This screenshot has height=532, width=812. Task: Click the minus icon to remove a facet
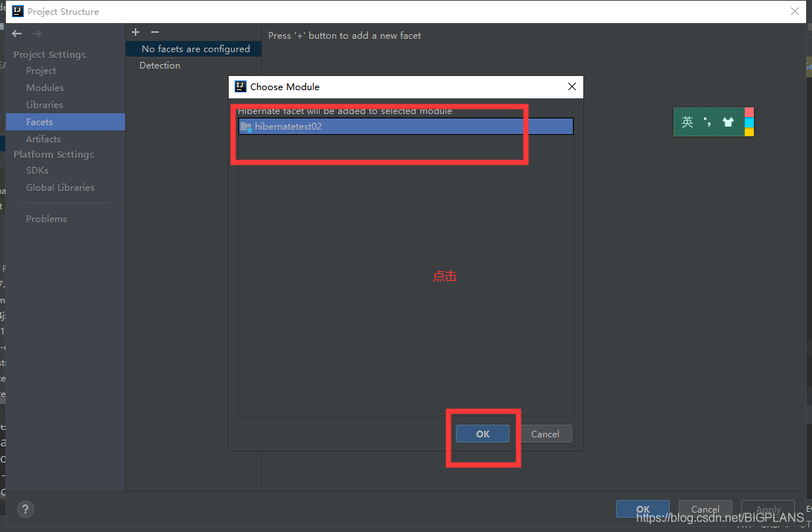(x=155, y=32)
